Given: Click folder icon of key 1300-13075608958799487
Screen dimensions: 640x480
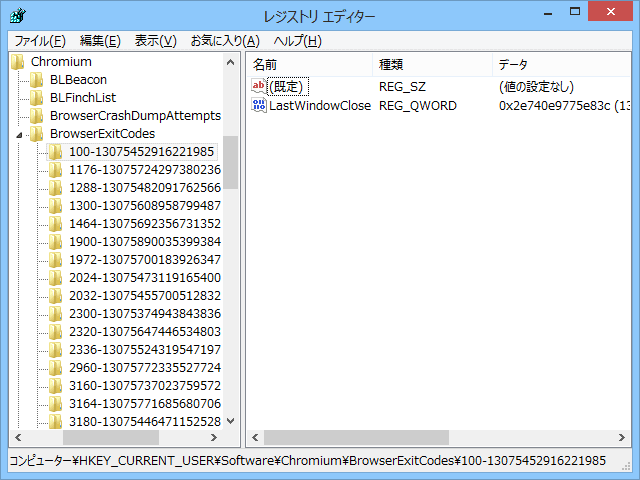Looking at the screenshot, I should click(56, 206).
